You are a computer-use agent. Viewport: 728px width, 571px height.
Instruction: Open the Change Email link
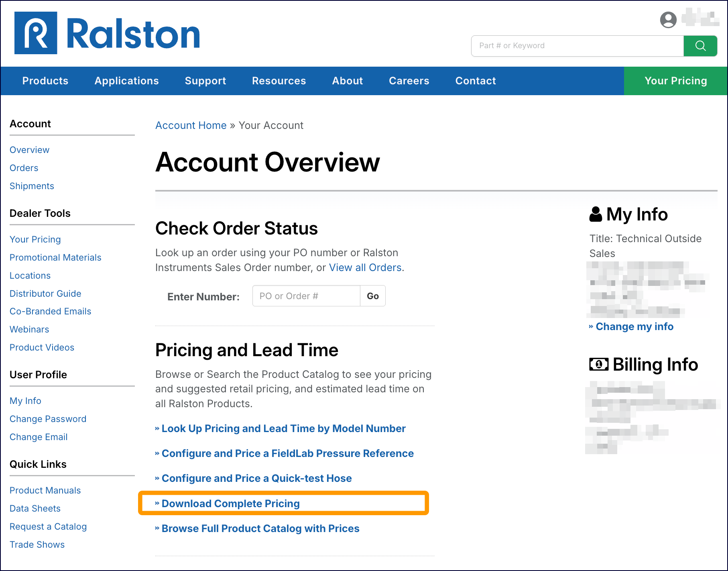coord(39,437)
